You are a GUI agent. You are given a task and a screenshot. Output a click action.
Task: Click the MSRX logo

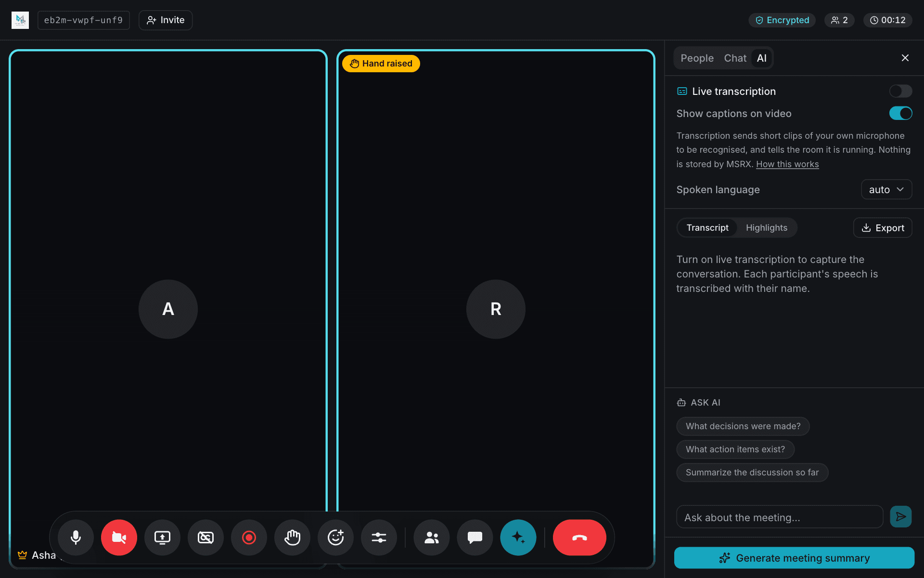click(20, 20)
